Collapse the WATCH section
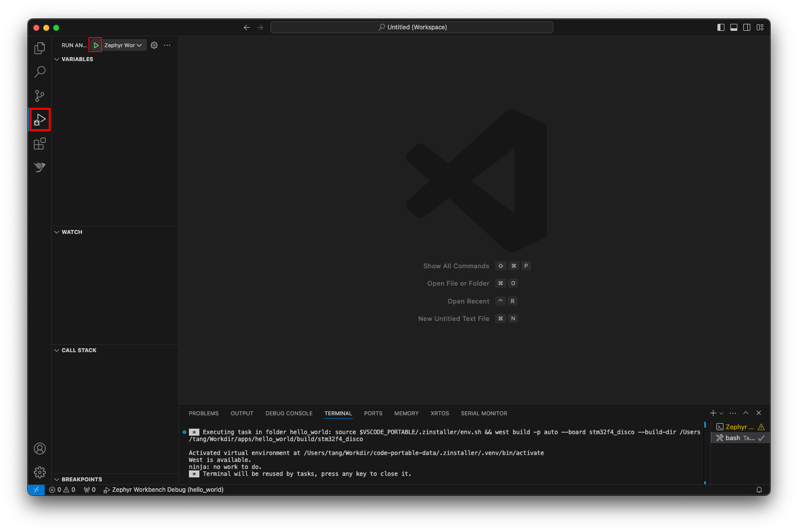 click(57, 232)
